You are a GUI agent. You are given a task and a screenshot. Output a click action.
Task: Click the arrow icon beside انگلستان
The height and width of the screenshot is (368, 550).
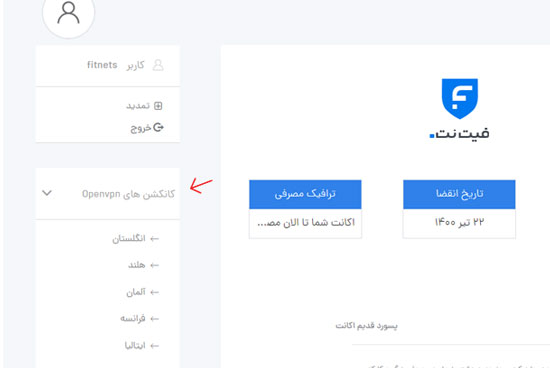tap(154, 239)
